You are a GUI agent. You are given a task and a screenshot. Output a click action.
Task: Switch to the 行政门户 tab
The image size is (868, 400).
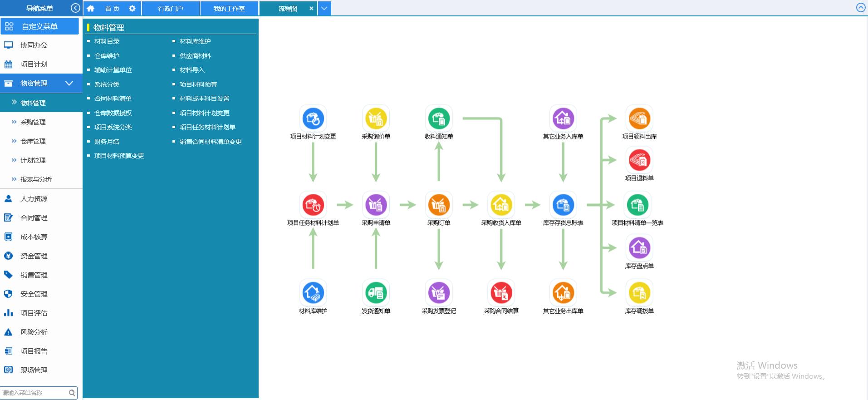tap(171, 9)
